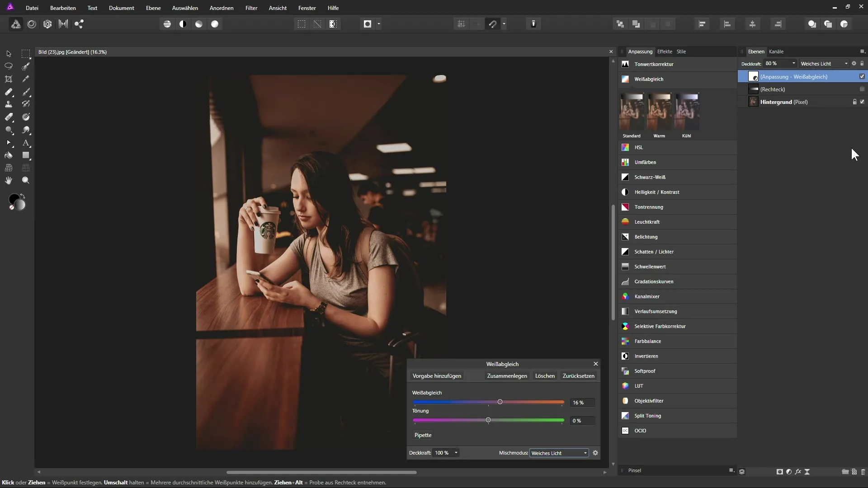Switch to Liquify Persona

[x=32, y=24]
